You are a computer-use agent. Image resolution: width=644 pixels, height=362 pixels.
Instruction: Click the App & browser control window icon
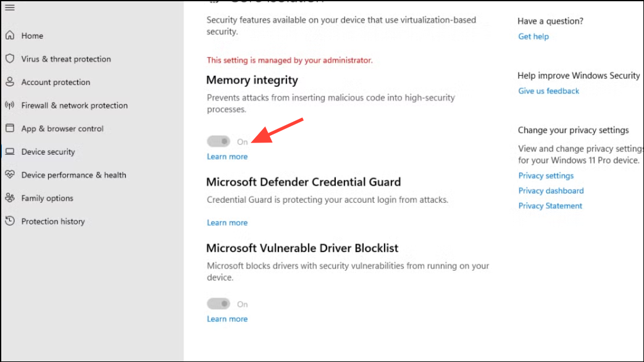click(x=10, y=128)
